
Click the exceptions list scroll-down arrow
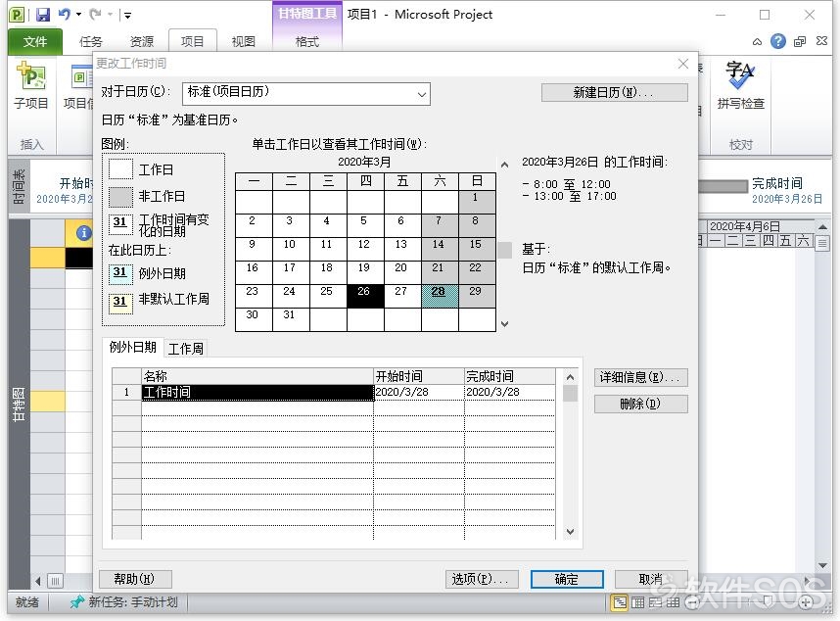(x=570, y=532)
